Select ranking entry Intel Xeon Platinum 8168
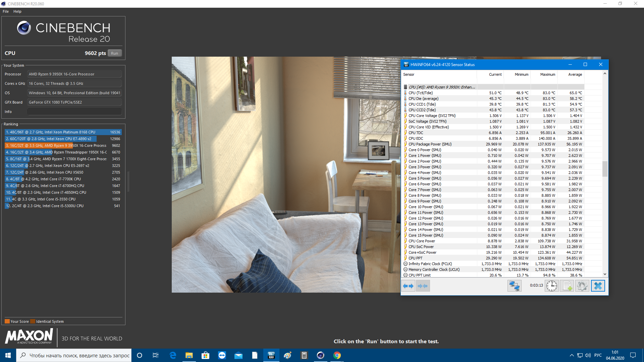The height and width of the screenshot is (362, 644). click(x=63, y=132)
